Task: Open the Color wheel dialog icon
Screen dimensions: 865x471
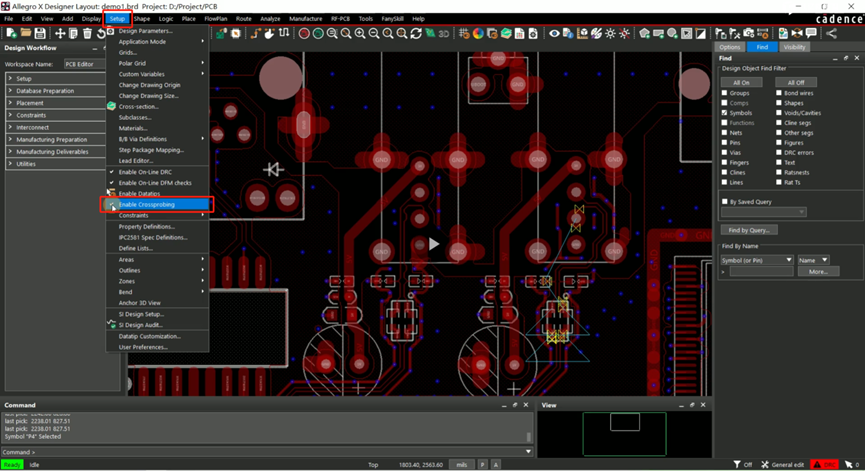Action: pyautogui.click(x=478, y=34)
